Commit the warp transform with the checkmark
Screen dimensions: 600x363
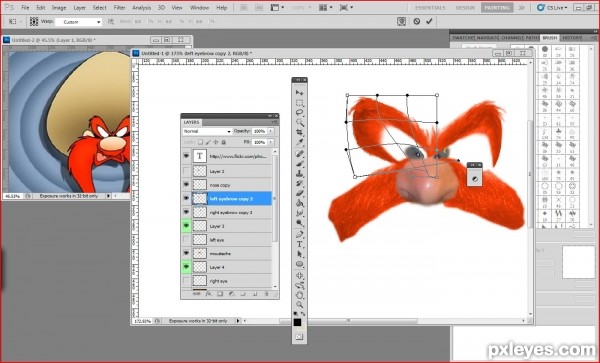pos(429,21)
